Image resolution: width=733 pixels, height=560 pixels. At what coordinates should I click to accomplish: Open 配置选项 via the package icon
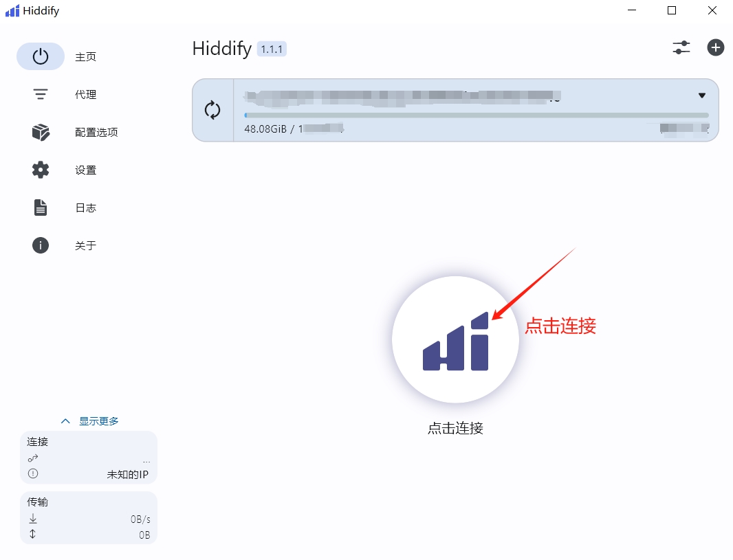[x=40, y=132]
